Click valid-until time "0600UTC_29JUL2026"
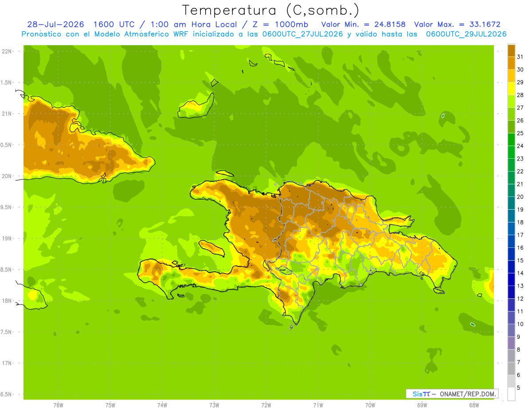This screenshot has height=411, width=532. click(466, 34)
